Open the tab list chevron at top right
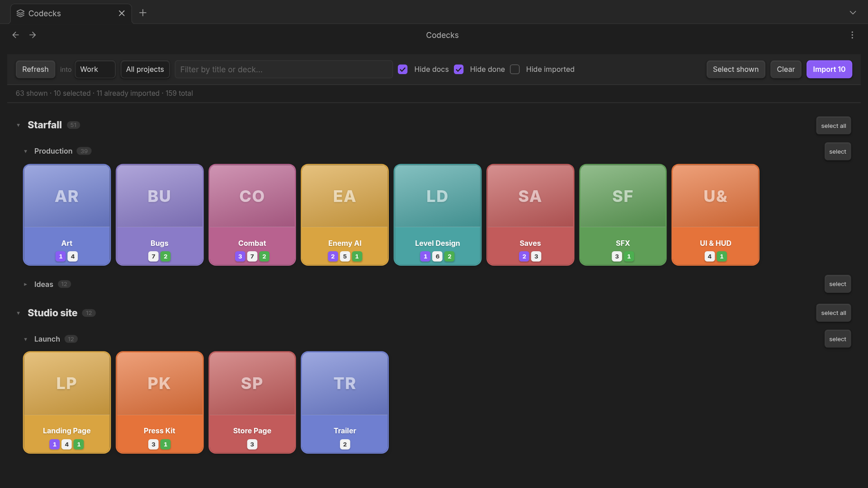The height and width of the screenshot is (488, 868). pos(853,13)
